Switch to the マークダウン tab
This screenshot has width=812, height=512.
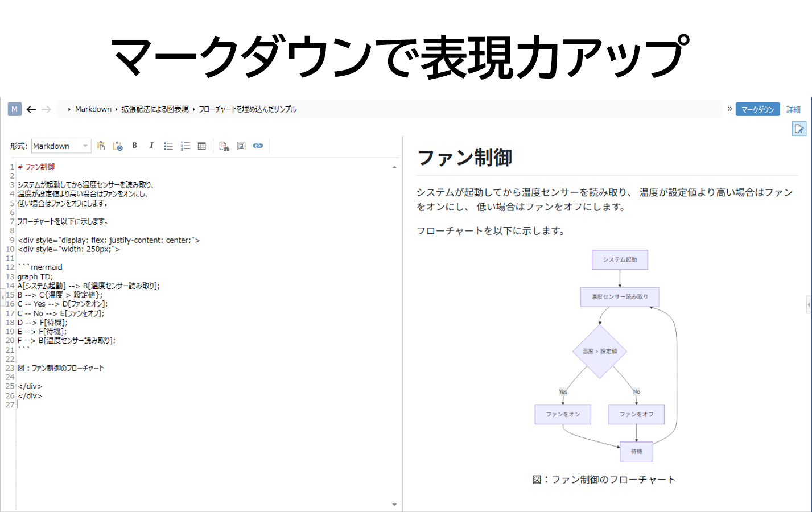(757, 109)
